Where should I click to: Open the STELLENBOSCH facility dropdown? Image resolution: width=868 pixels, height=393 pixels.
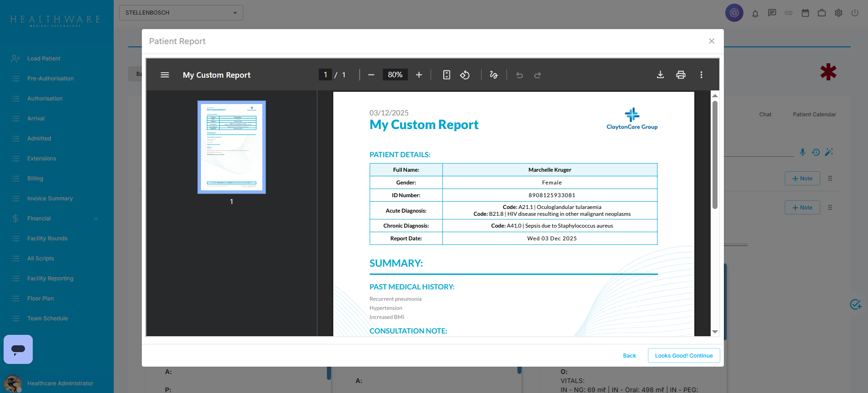[x=181, y=13]
